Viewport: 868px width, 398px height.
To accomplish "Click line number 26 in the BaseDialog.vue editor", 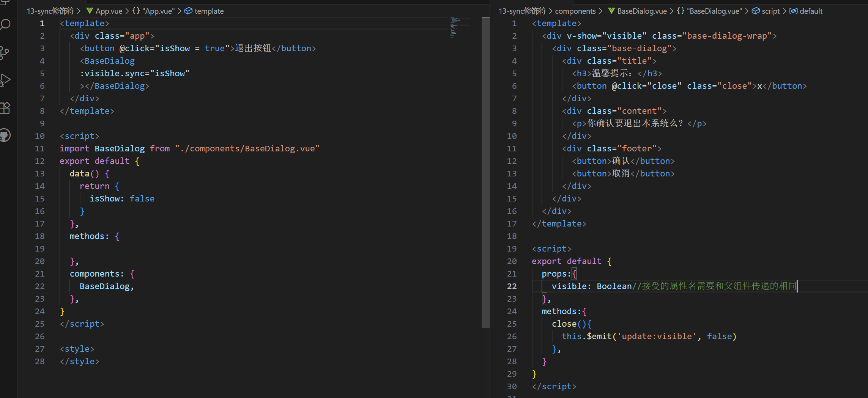I will [512, 337].
